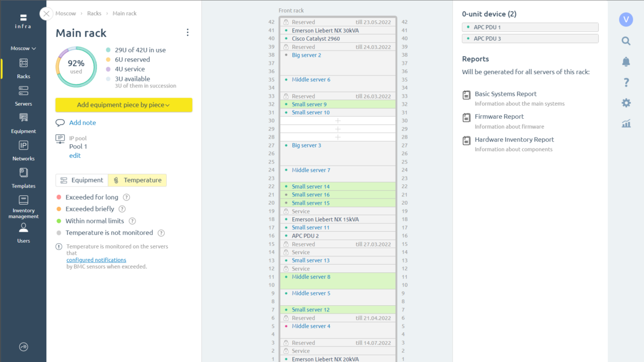Open the Networks section (IP icon)
Viewport: 644px width, 362px height.
[x=23, y=151]
